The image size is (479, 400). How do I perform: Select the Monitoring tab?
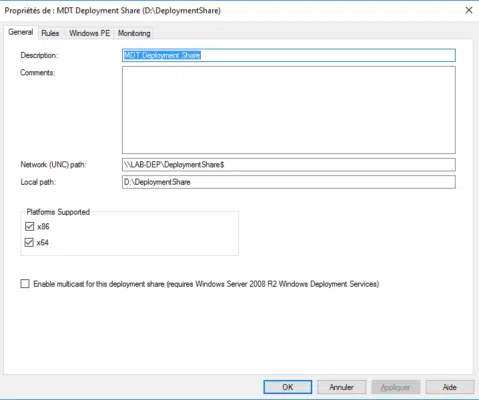tap(134, 33)
